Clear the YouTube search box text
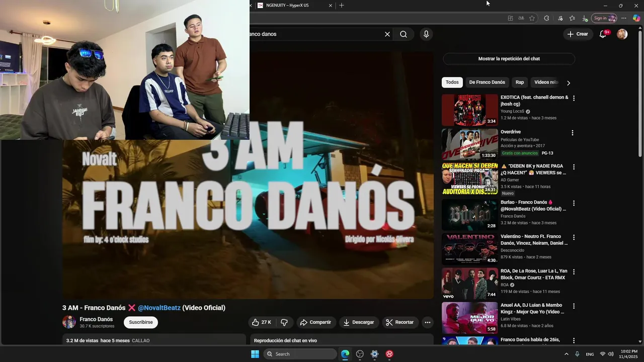644x362 pixels. click(x=387, y=34)
